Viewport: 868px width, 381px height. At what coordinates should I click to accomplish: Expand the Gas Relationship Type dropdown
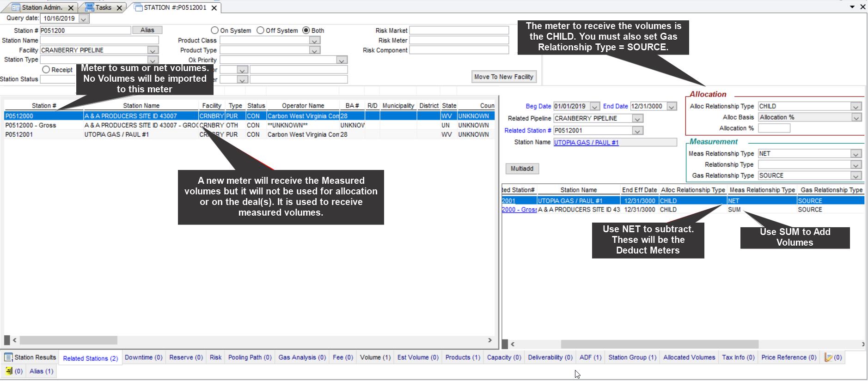(856, 176)
